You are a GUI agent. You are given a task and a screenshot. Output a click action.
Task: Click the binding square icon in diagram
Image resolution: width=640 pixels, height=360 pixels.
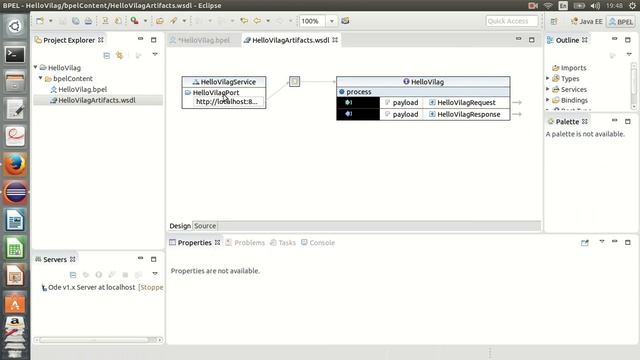coord(294,82)
